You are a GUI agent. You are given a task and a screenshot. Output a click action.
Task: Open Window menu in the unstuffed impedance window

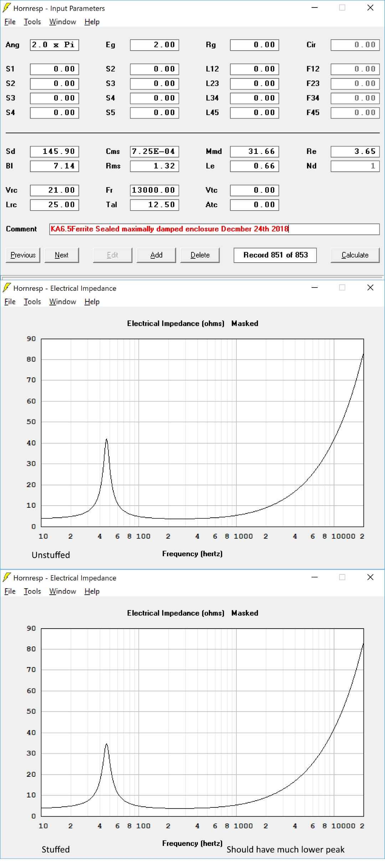coord(63,302)
